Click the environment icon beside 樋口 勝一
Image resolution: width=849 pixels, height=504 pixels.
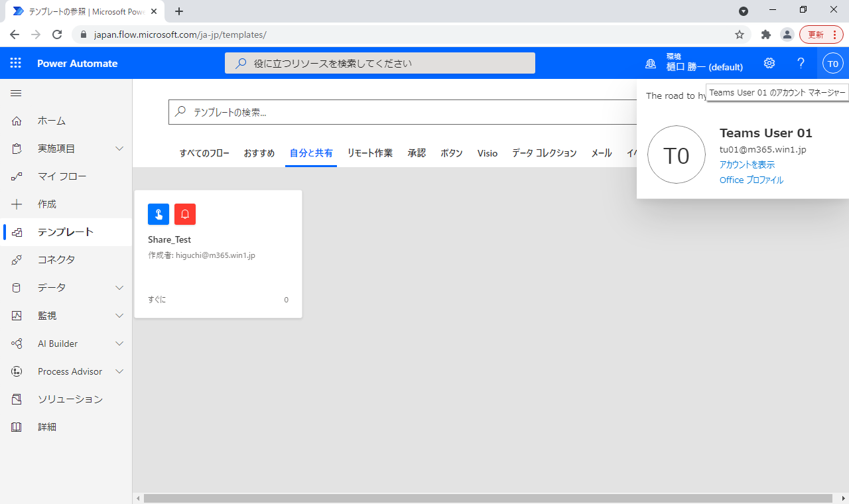coord(651,64)
